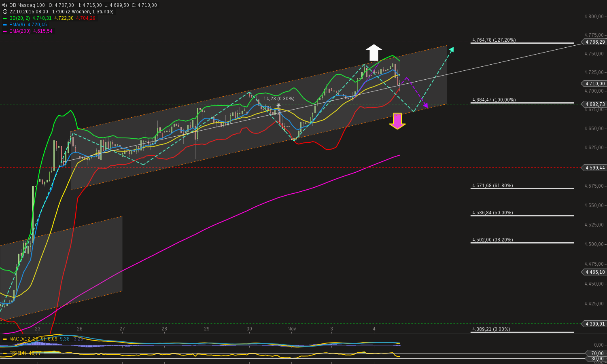
Task: Click the 4.536,84 (50.00%) Fibonacci label
Action: [x=492, y=213]
